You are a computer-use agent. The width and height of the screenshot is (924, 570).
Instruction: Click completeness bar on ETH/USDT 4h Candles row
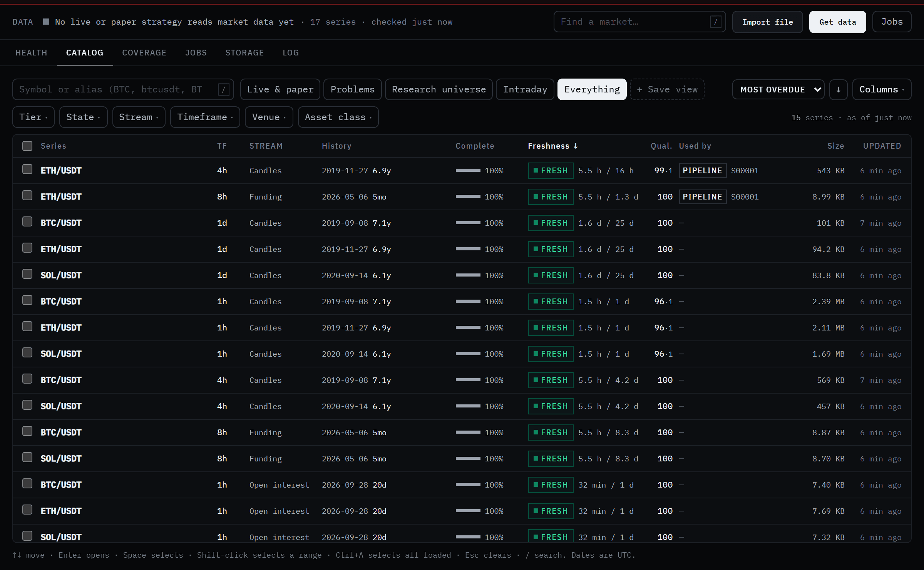(x=468, y=170)
